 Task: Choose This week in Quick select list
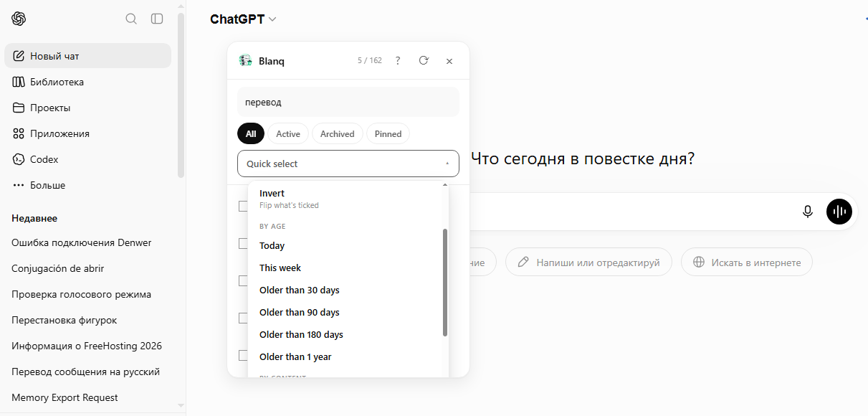pos(345,268)
